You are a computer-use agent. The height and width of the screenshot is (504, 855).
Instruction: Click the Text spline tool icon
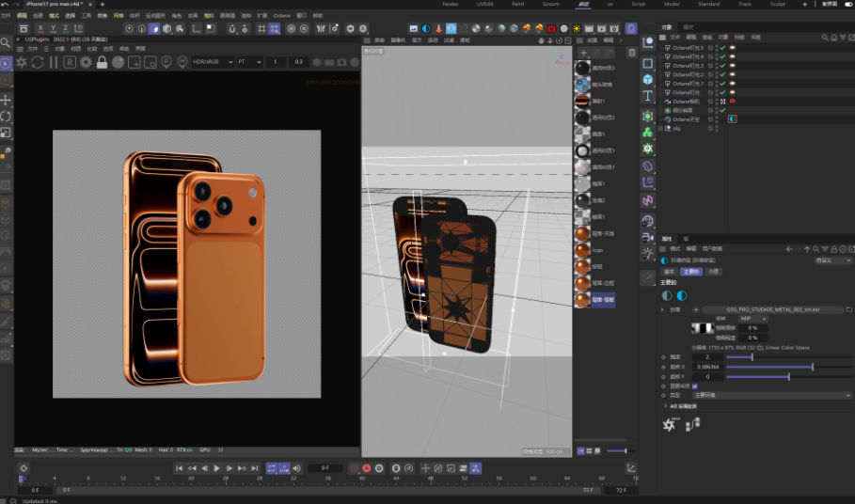point(648,97)
